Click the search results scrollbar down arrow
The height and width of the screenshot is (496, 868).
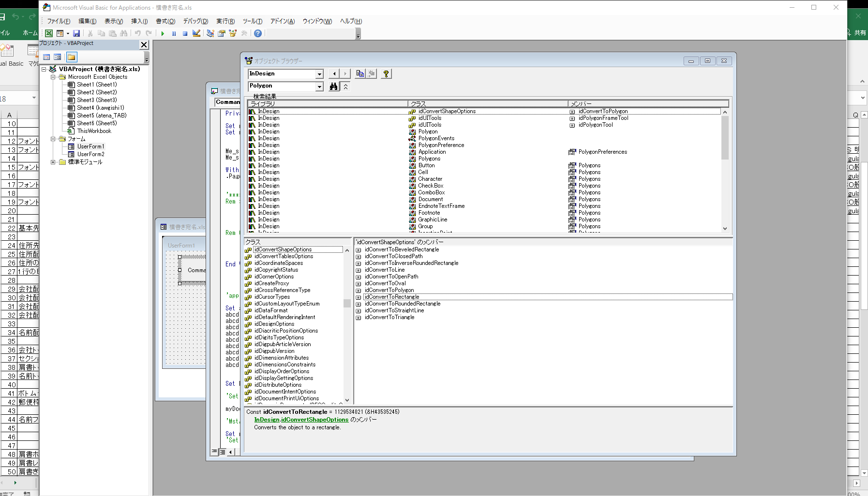click(725, 229)
